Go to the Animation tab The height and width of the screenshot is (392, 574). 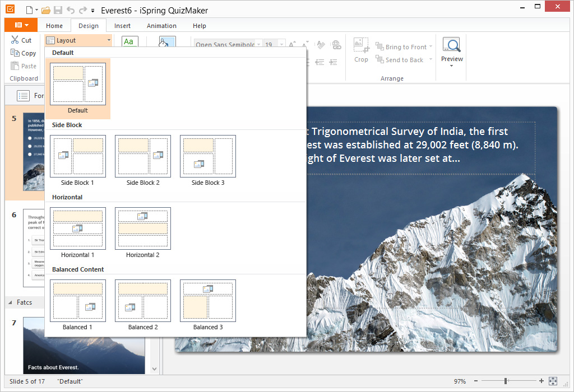click(x=161, y=26)
